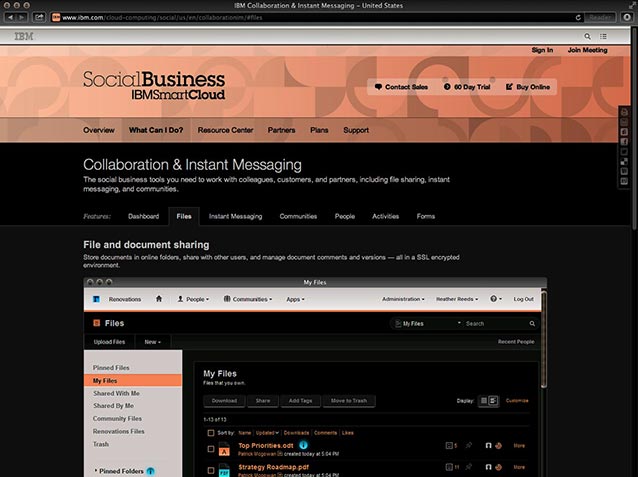
Task: Click the masthead search icon
Action: click(x=586, y=36)
